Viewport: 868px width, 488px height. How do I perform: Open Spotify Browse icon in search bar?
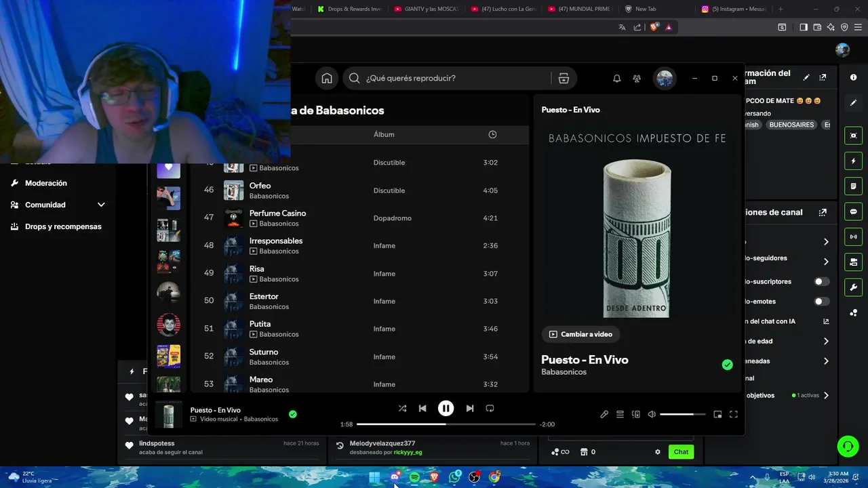(x=564, y=78)
